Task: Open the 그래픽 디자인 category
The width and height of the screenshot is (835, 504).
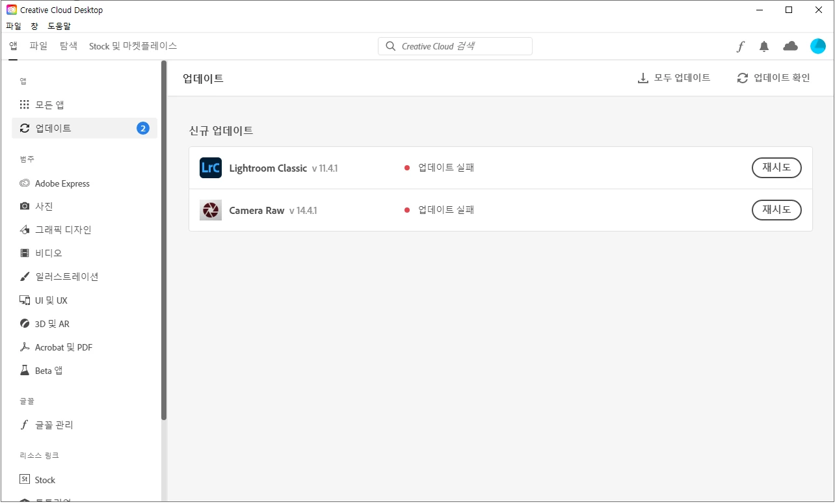Action: (85, 230)
